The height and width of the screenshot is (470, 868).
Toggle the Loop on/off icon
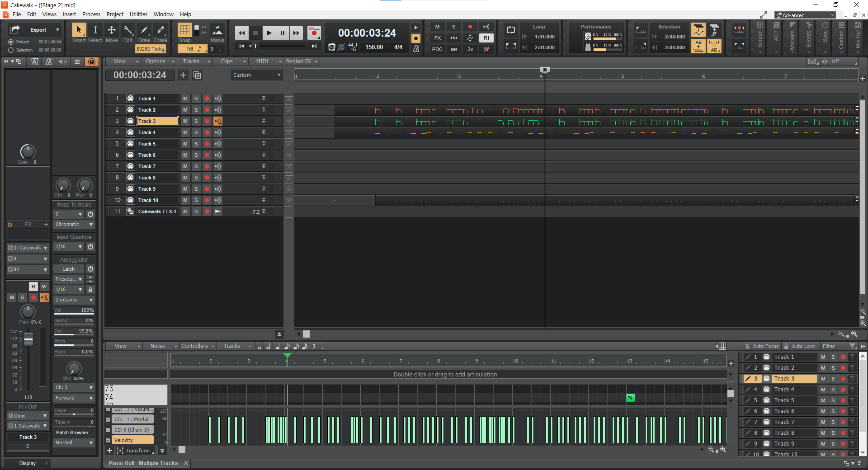click(511, 30)
